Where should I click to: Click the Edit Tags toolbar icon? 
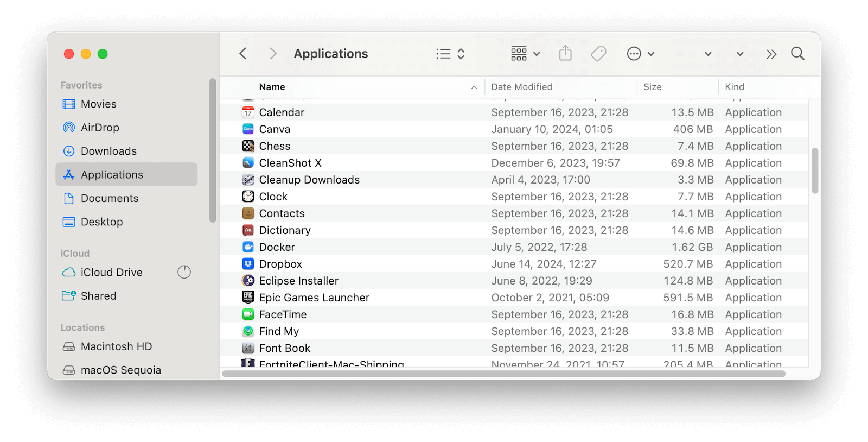[598, 54]
